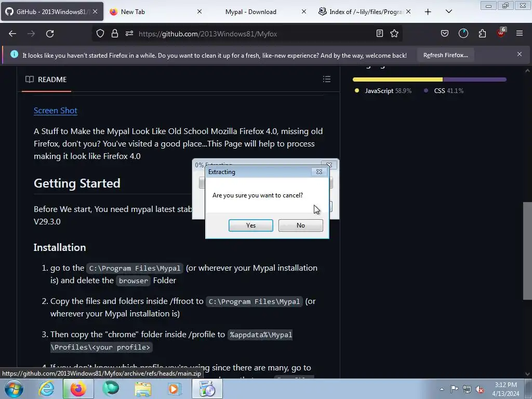
Task: Open the muted volume tray icon
Action: [x=480, y=389]
